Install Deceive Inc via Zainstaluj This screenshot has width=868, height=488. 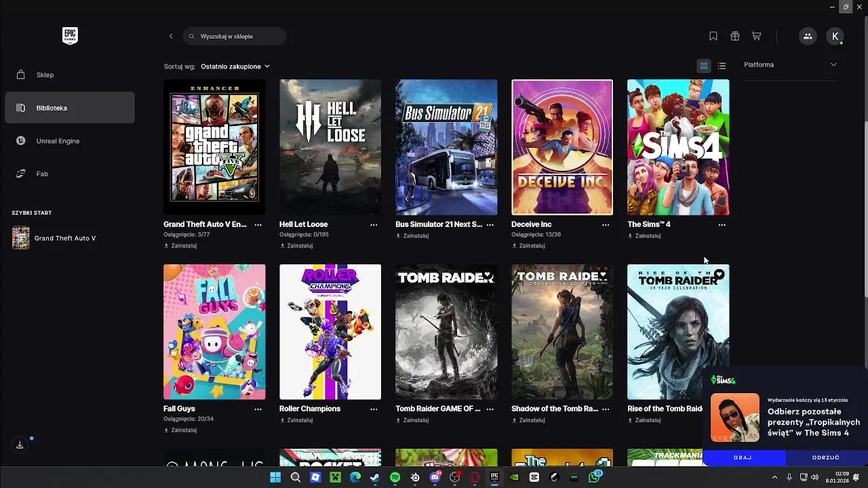[528, 245]
